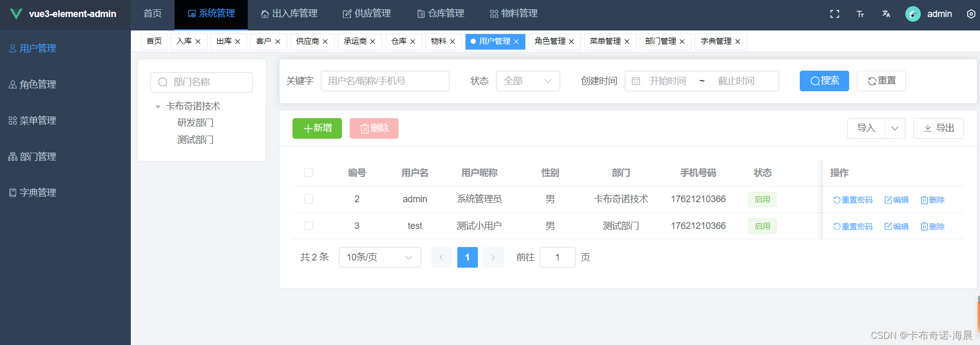Close the 角色管理 tab
Image resolution: width=980 pixels, height=345 pixels.
pos(571,42)
